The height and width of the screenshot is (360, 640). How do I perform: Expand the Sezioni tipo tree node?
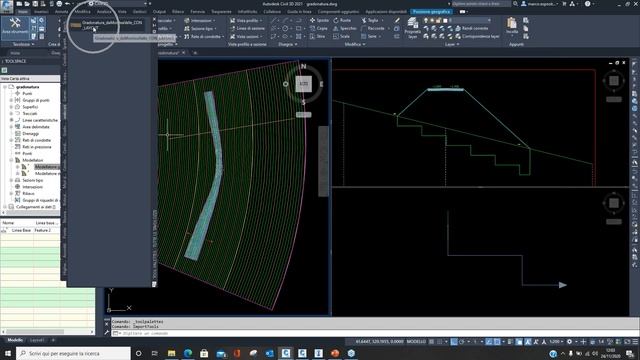tap(11, 180)
